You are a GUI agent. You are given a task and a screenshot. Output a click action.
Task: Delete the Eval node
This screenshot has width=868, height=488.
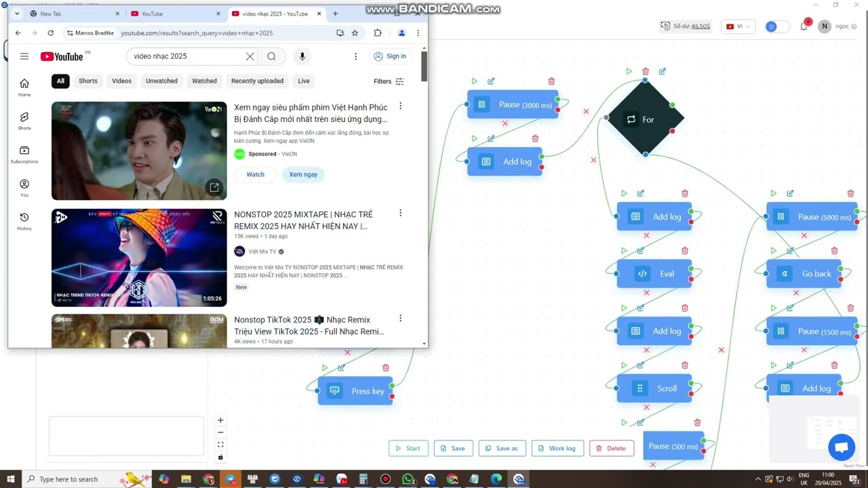[685, 251]
